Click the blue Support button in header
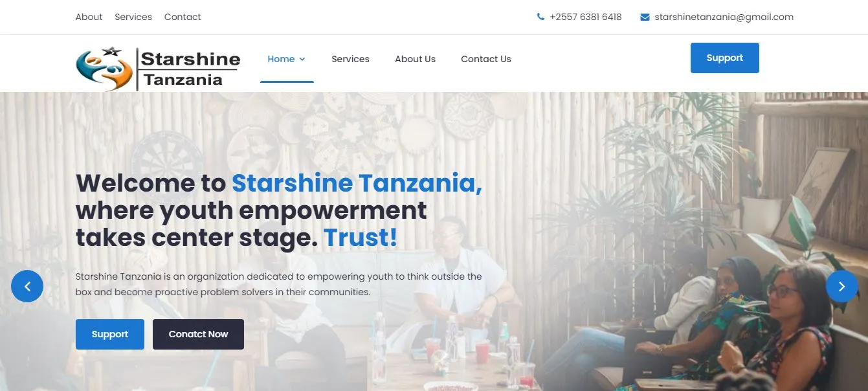The image size is (868, 391). point(724,58)
